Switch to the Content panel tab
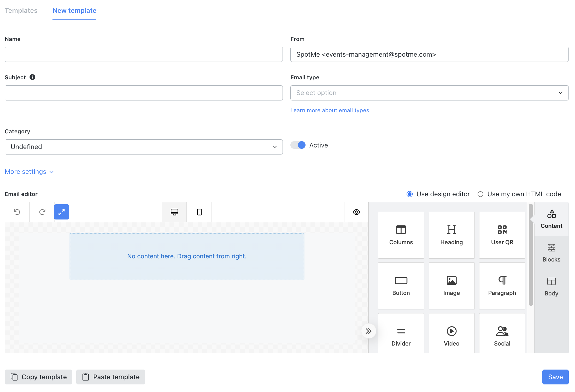575x392 pixels. [x=551, y=219]
